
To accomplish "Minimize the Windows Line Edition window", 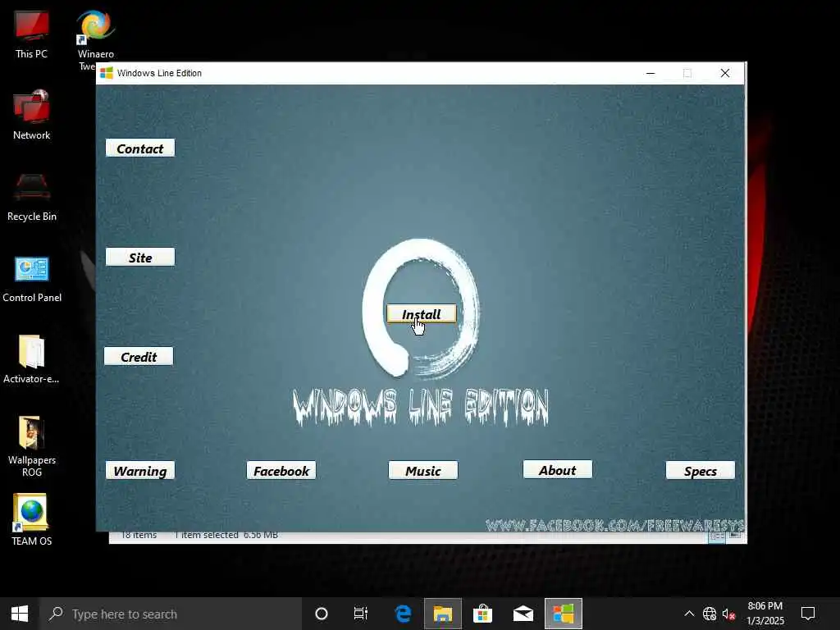I will click(x=651, y=73).
